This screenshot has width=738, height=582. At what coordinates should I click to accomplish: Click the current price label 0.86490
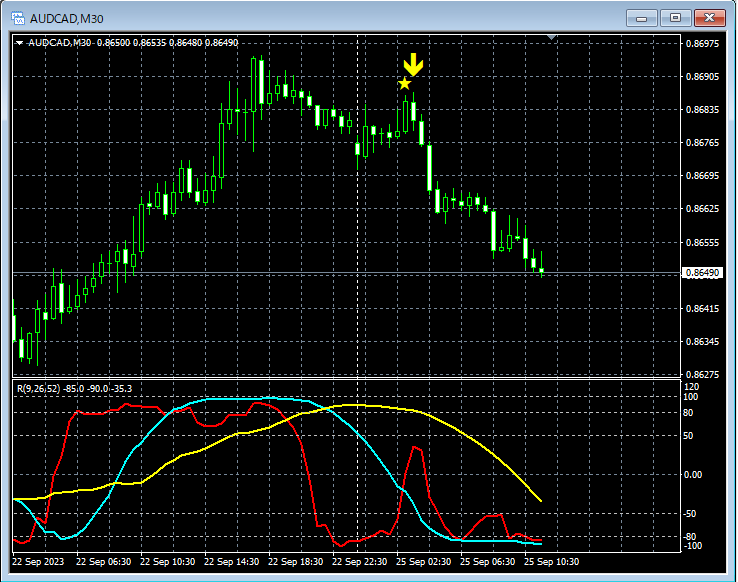point(702,273)
